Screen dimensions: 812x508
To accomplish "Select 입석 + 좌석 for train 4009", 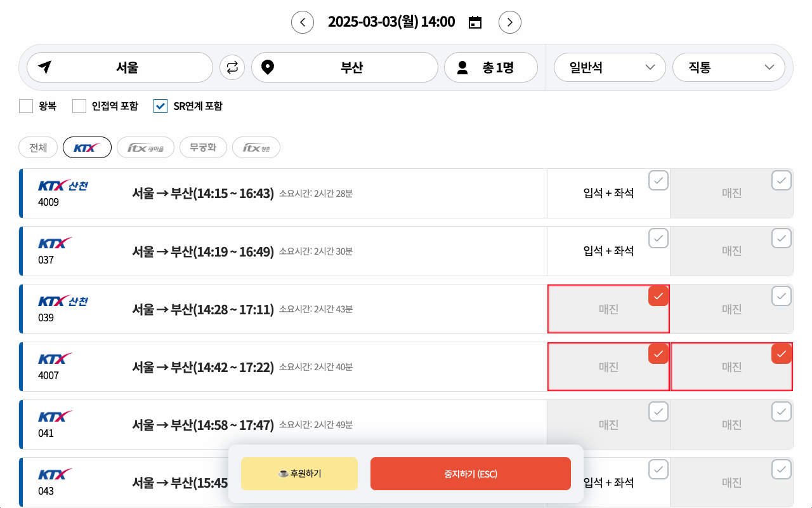I will click(608, 194).
